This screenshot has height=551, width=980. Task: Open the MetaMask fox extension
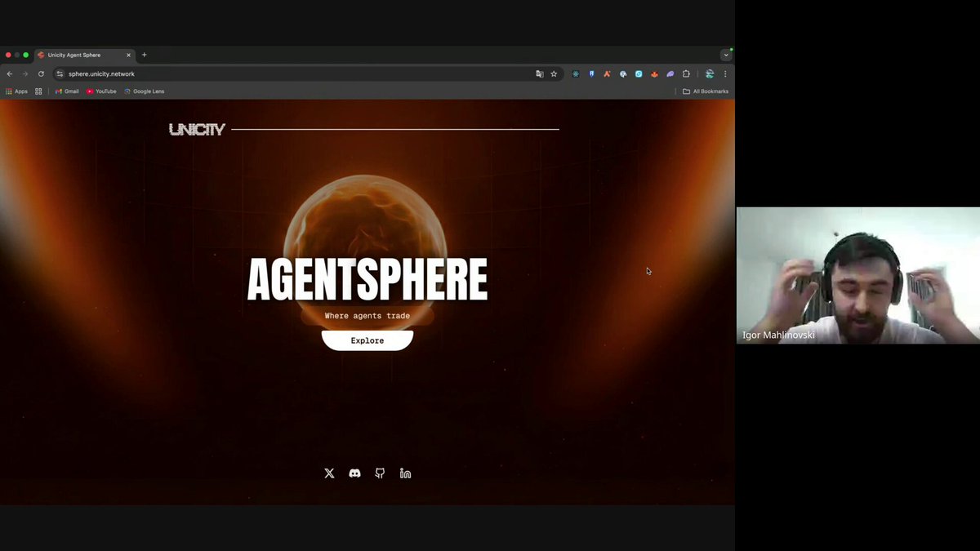(x=654, y=73)
